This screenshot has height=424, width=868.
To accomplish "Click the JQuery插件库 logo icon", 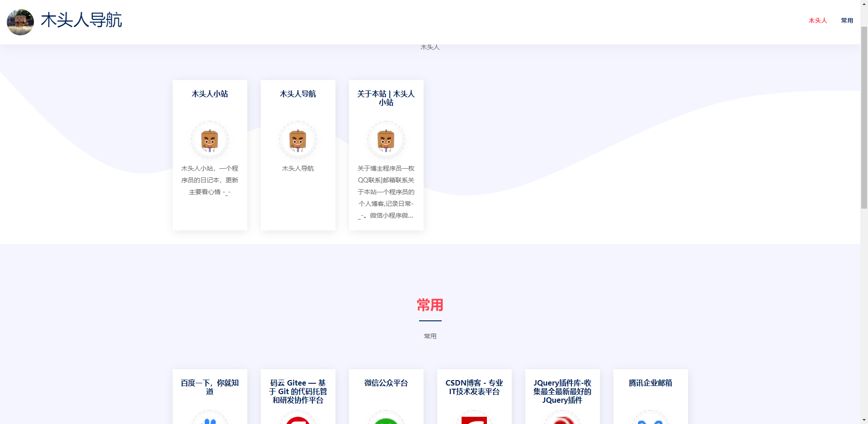I will (x=562, y=419).
